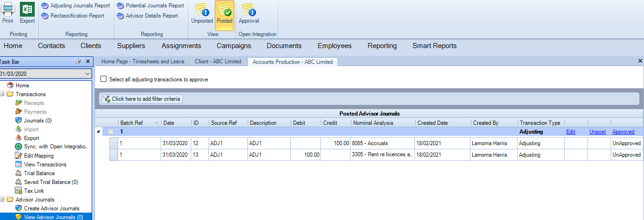Check the batch 1 group row checkbox
644x220 pixels.
point(111,132)
